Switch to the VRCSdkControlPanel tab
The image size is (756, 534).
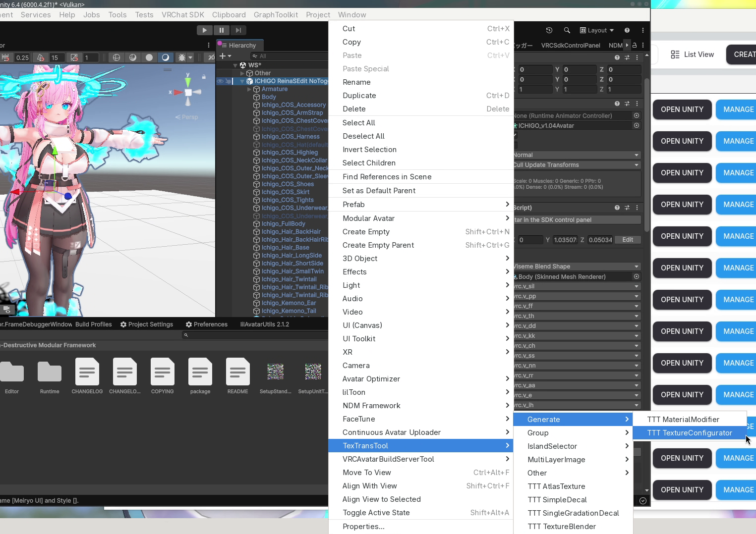(571, 46)
